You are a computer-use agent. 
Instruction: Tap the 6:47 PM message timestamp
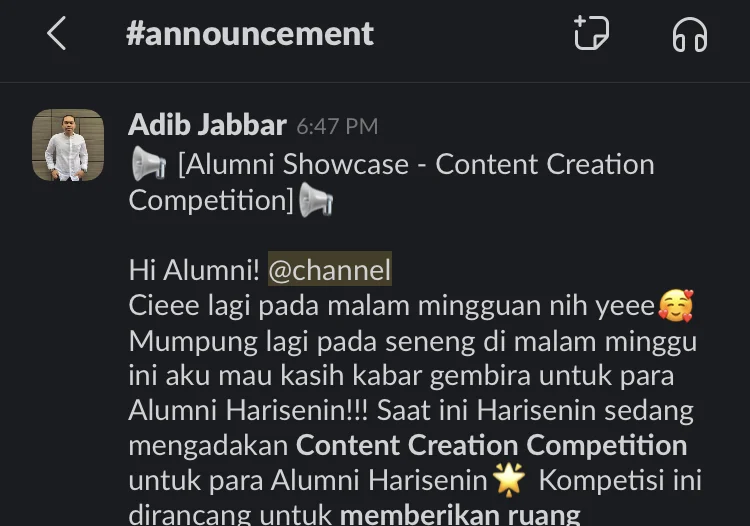[337, 127]
